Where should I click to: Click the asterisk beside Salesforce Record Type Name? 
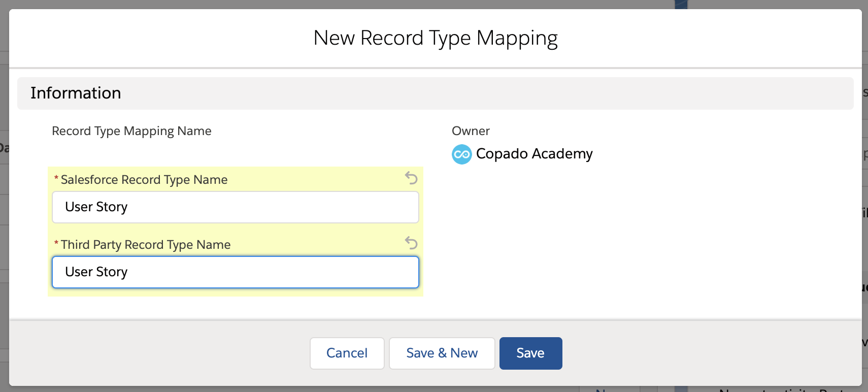point(56,179)
